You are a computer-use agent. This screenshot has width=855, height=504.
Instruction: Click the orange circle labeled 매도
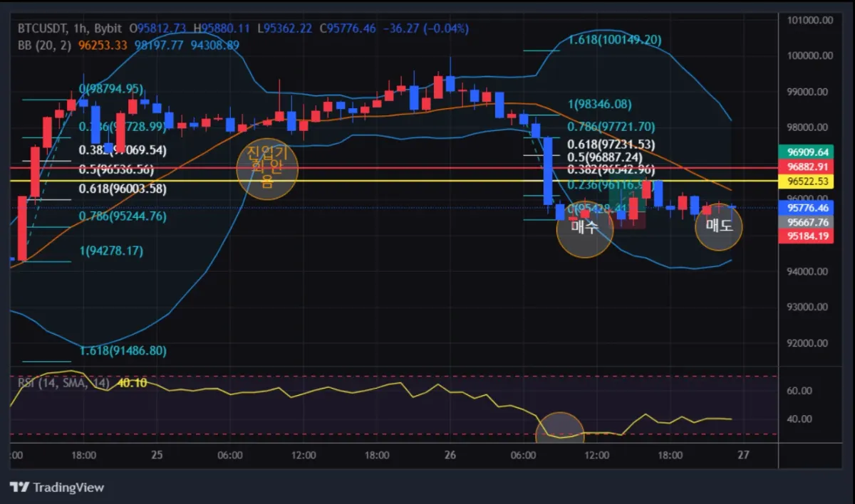[719, 226]
